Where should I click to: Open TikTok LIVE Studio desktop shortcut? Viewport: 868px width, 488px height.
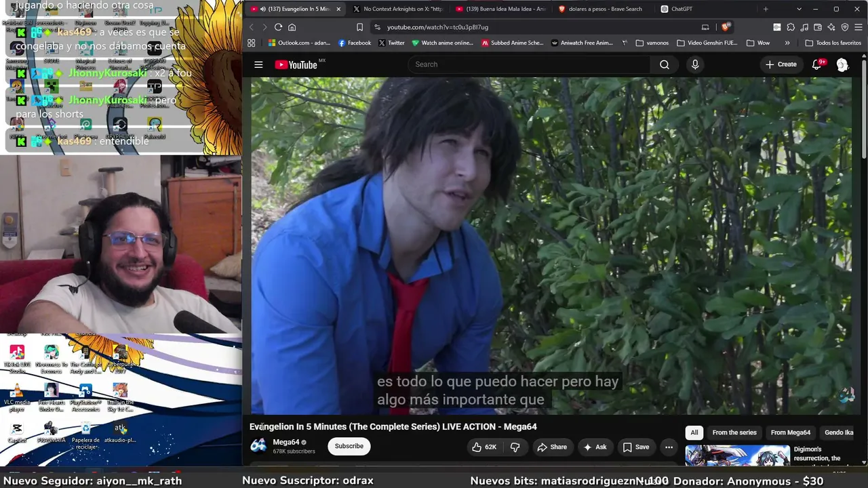pyautogui.click(x=17, y=359)
